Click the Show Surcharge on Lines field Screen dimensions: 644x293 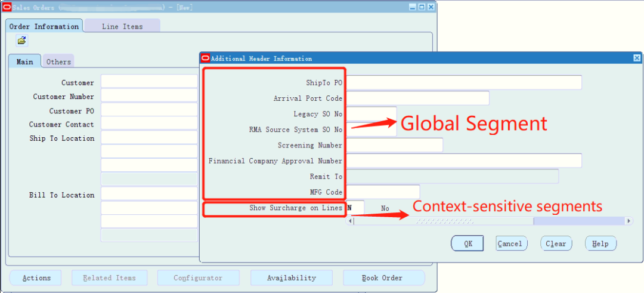tap(355, 208)
